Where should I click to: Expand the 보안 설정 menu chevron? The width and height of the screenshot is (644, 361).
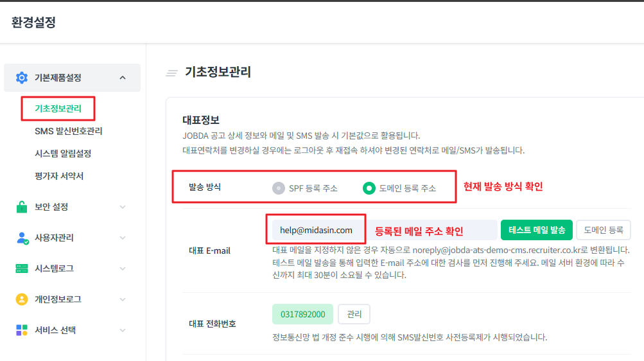coord(123,207)
